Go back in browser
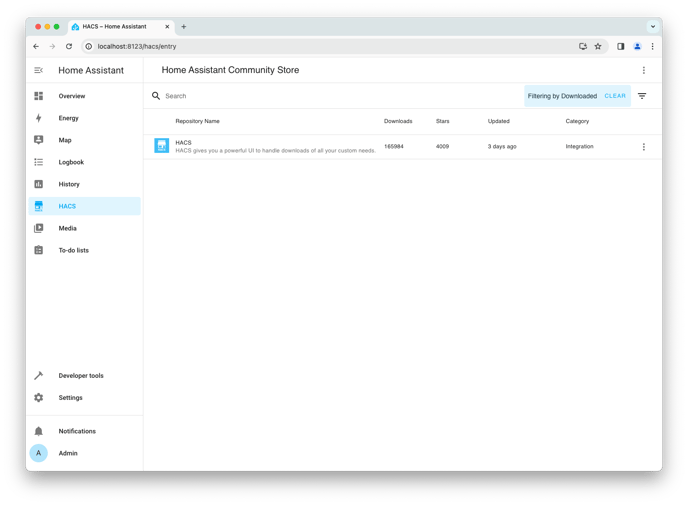This screenshot has width=688, height=505. pos(36,46)
